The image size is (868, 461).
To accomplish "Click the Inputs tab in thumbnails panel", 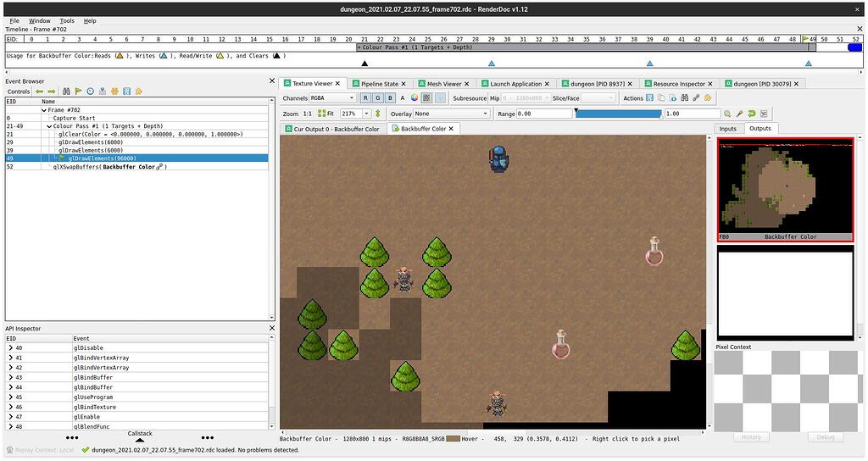I will (727, 129).
